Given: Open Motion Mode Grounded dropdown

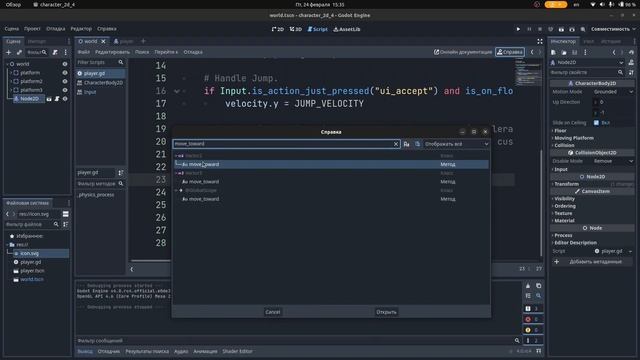Looking at the screenshot, I should click(613, 92).
